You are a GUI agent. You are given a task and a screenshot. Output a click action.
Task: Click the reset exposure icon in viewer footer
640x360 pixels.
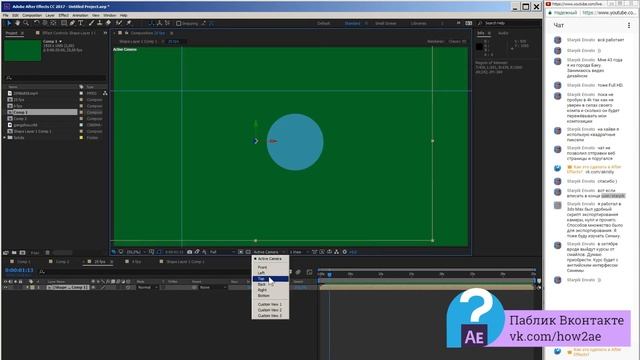(x=344, y=252)
